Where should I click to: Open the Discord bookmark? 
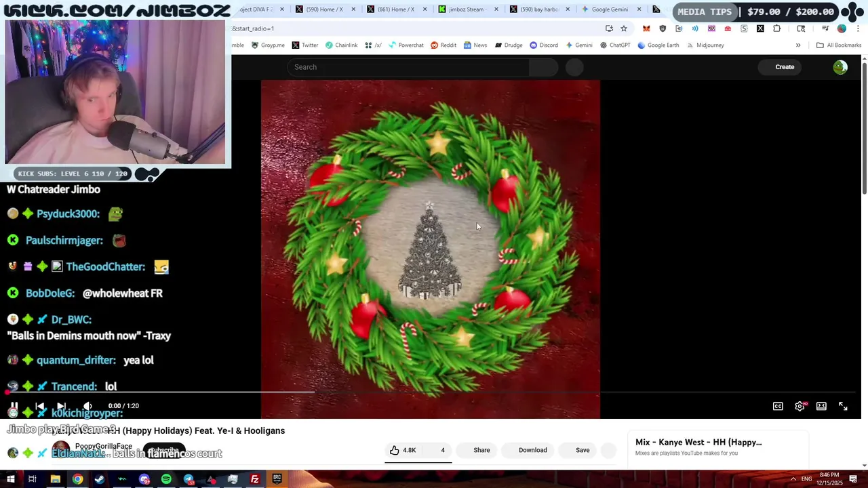click(x=544, y=45)
